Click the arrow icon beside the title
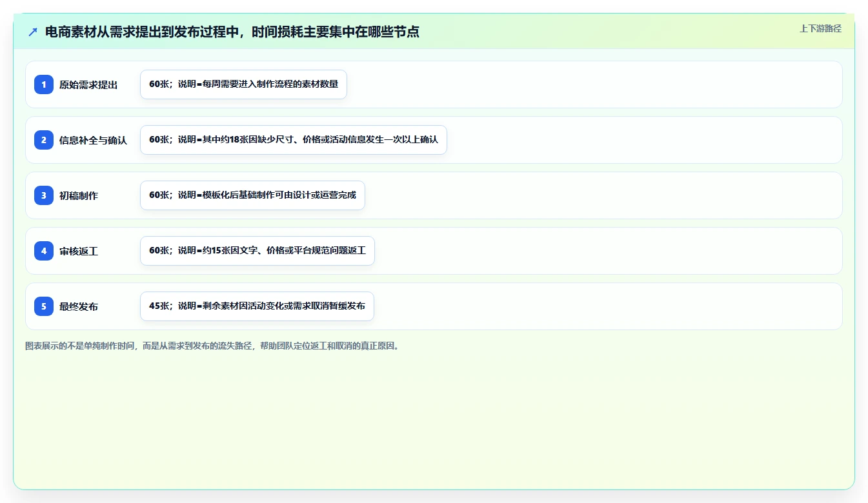The width and height of the screenshot is (868, 503). pos(33,32)
